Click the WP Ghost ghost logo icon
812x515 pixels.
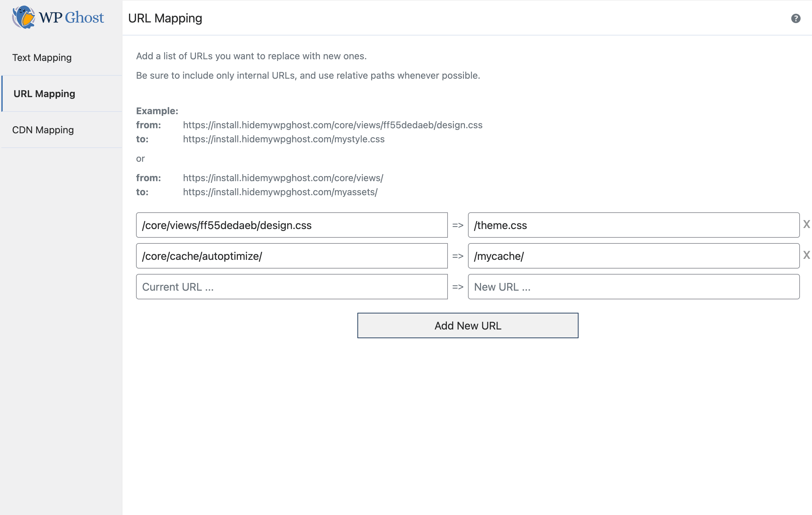tap(23, 17)
